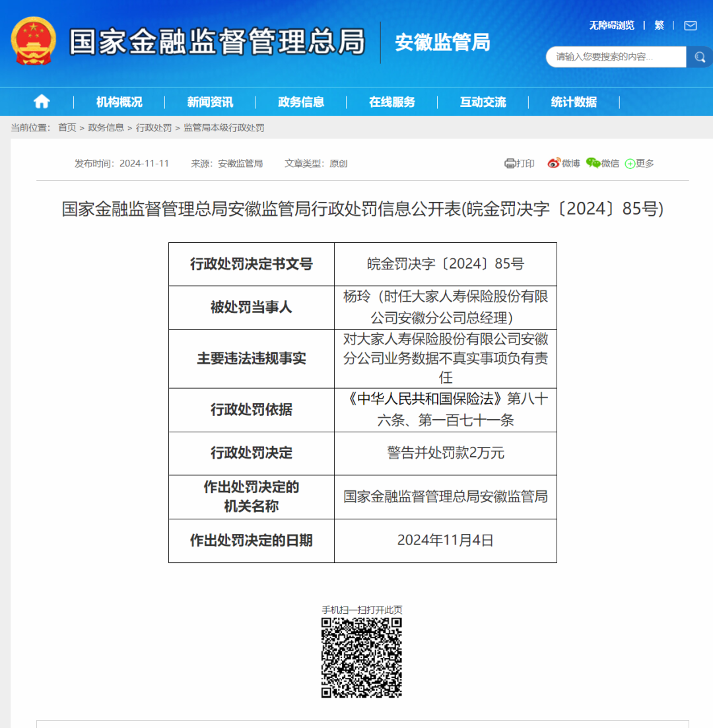Click the 手机扫一扫打开此页 caption

362,610
